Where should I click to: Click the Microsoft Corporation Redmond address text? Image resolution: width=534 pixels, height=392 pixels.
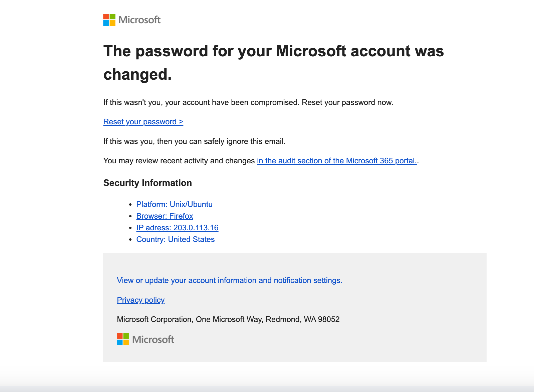pyautogui.click(x=228, y=319)
